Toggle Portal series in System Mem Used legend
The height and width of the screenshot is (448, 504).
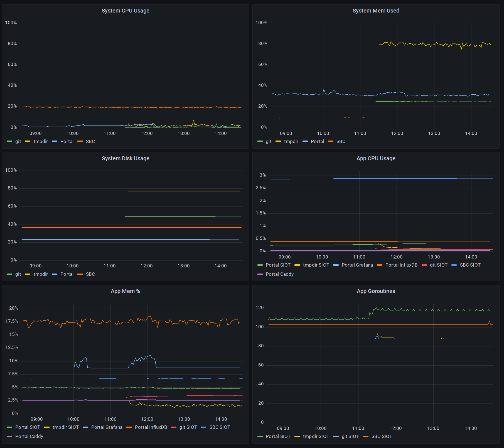click(317, 141)
